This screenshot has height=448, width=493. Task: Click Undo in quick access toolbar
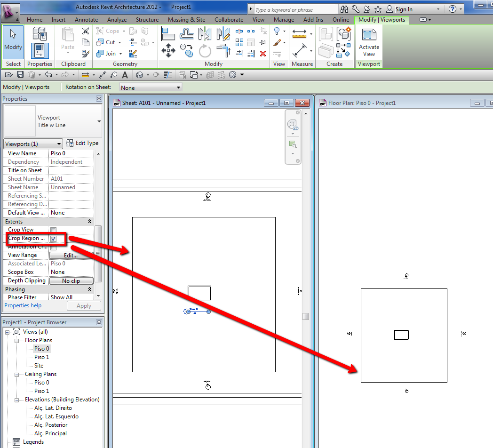point(48,74)
